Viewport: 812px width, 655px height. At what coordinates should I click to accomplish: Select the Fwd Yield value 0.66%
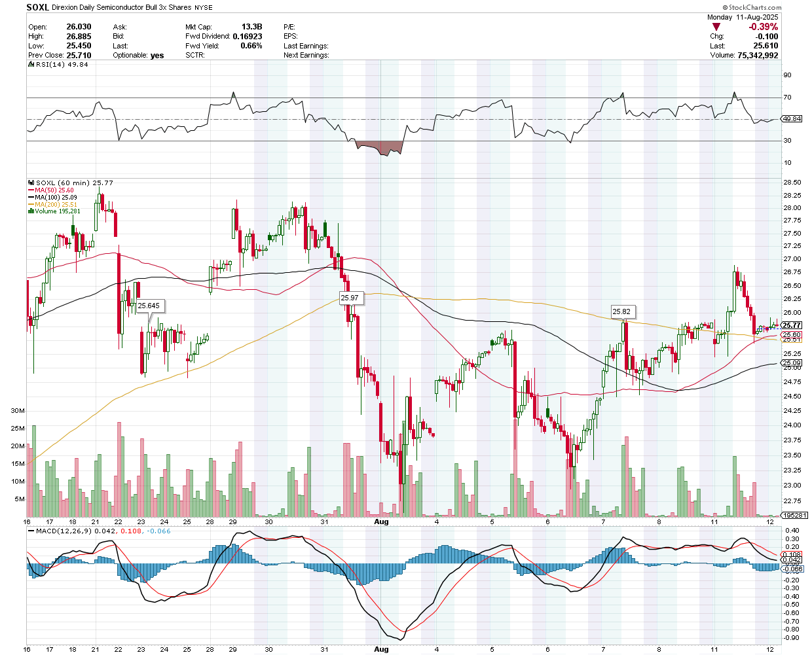[251, 46]
